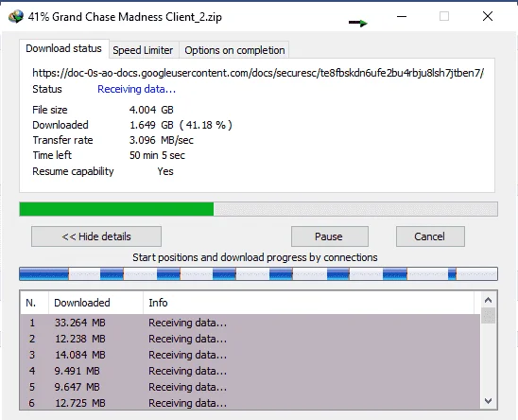Select connection row with 12.725 MB

click(250, 403)
